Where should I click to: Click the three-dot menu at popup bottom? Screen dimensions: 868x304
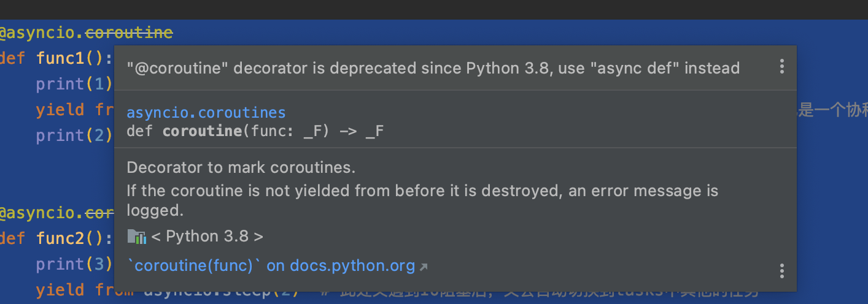(781, 270)
